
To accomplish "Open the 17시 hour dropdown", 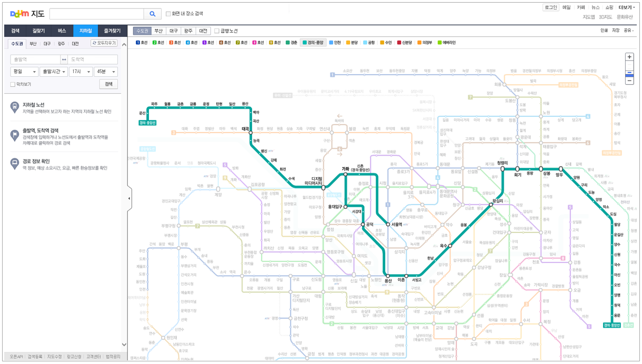I will pos(81,72).
